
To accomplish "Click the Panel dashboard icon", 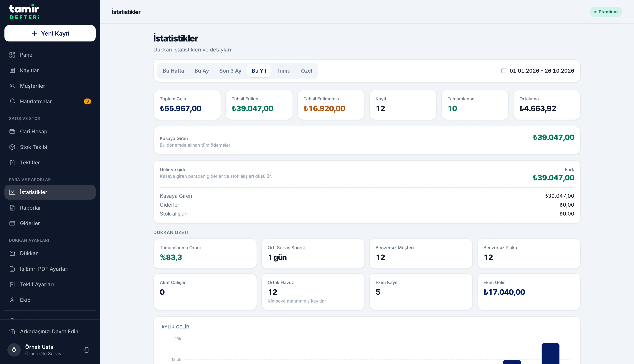I will (x=12, y=55).
